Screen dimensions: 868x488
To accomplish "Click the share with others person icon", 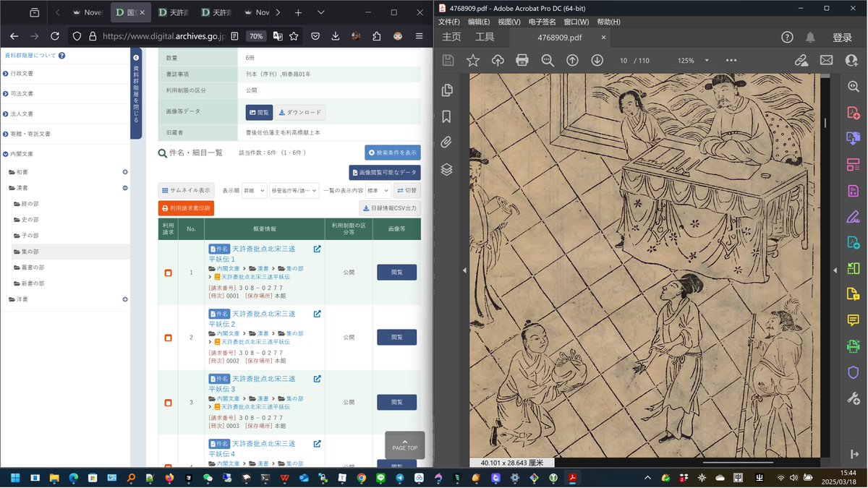I will 851,61.
